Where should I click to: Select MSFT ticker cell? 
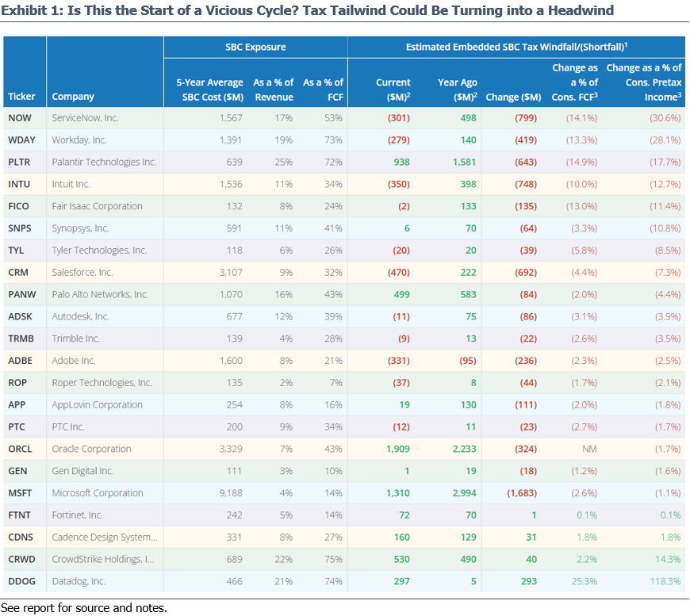click(x=20, y=493)
